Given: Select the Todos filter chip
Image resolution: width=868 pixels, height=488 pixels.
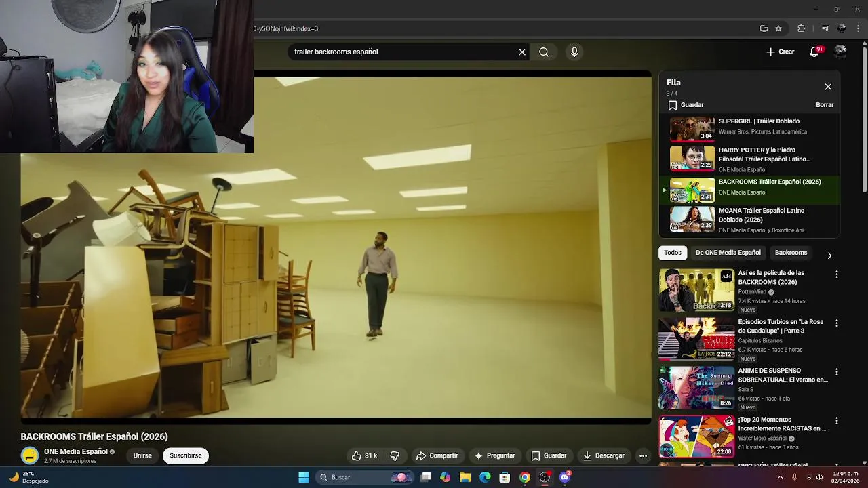Looking at the screenshot, I should [x=673, y=253].
